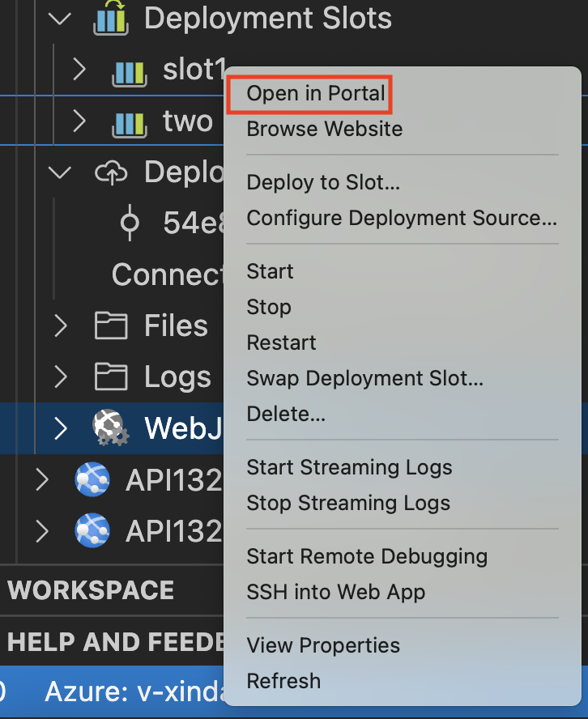
Task: Click the cloud Deployments icon
Action: 111,172
